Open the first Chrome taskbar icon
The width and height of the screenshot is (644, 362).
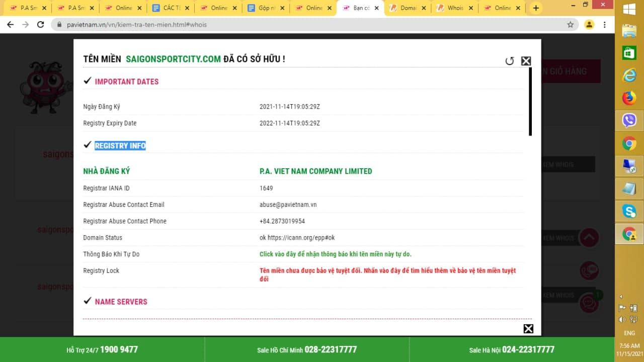tap(629, 143)
